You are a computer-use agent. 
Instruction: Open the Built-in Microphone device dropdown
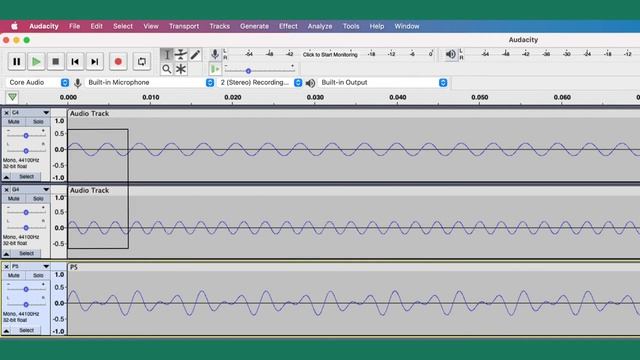tap(150, 82)
